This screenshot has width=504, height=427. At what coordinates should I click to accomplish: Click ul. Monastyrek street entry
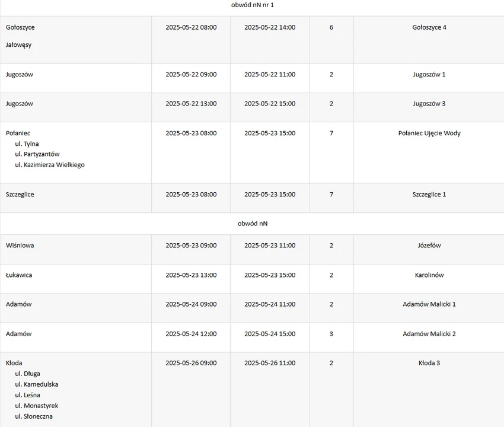click(x=37, y=406)
